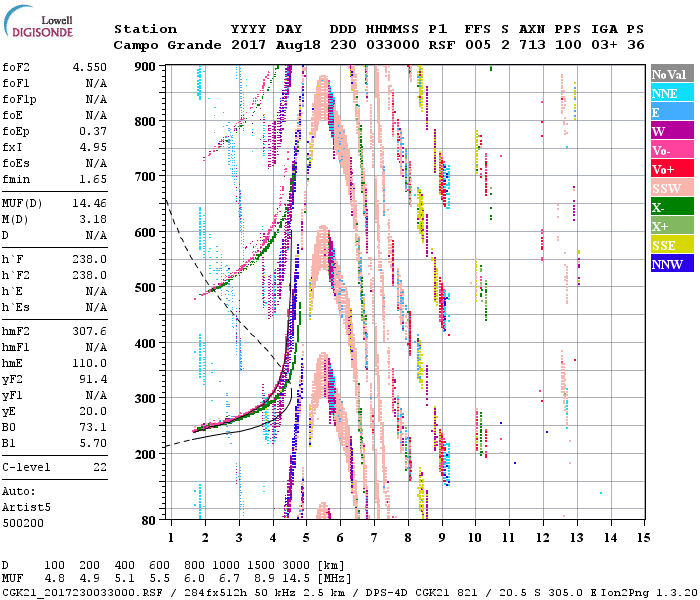
Task: Click the Aug18 date in header
Action: pos(298,45)
